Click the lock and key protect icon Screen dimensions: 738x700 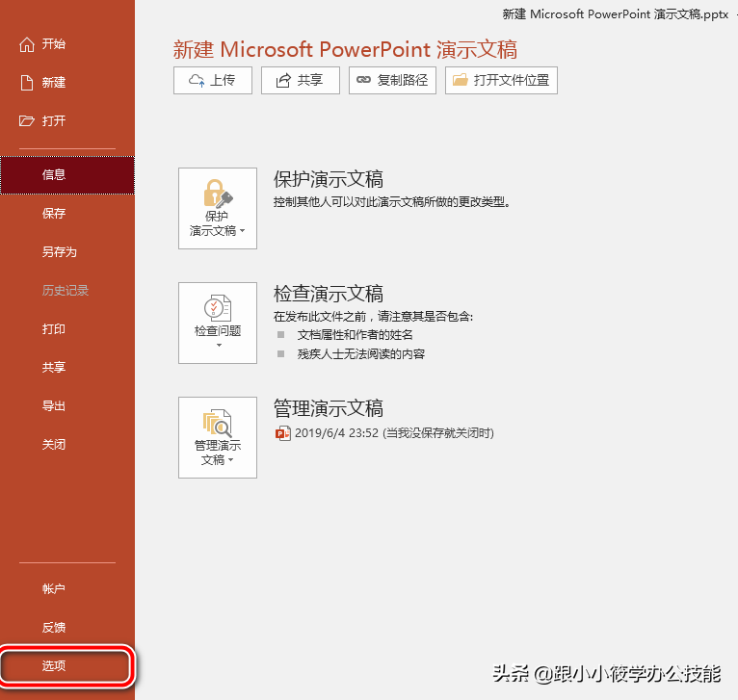pos(218,194)
